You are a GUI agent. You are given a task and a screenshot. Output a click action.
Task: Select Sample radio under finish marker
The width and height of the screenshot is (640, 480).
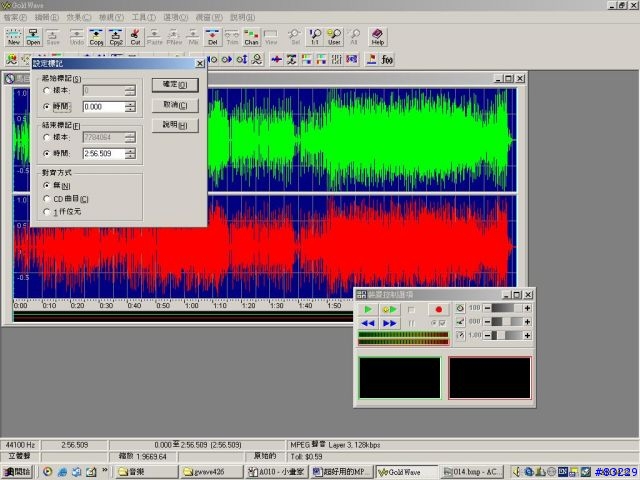[47, 138]
